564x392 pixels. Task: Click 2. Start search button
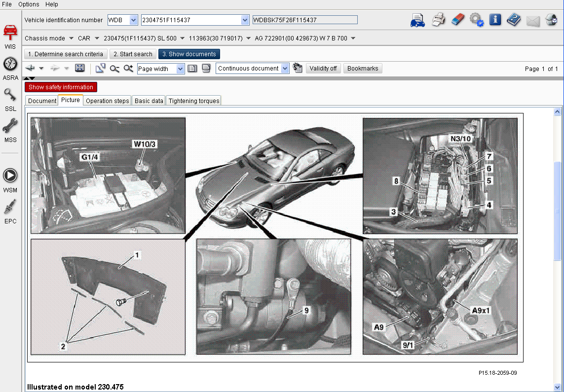click(x=133, y=54)
